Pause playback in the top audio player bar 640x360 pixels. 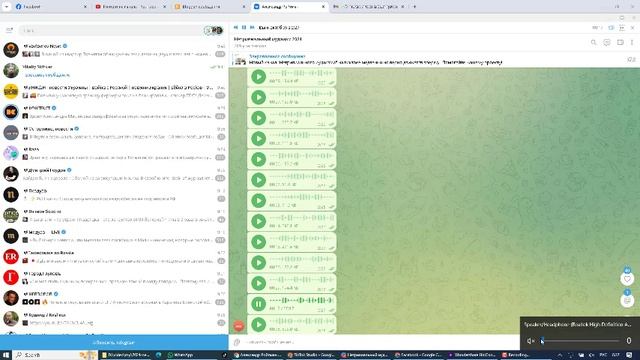tap(244, 27)
